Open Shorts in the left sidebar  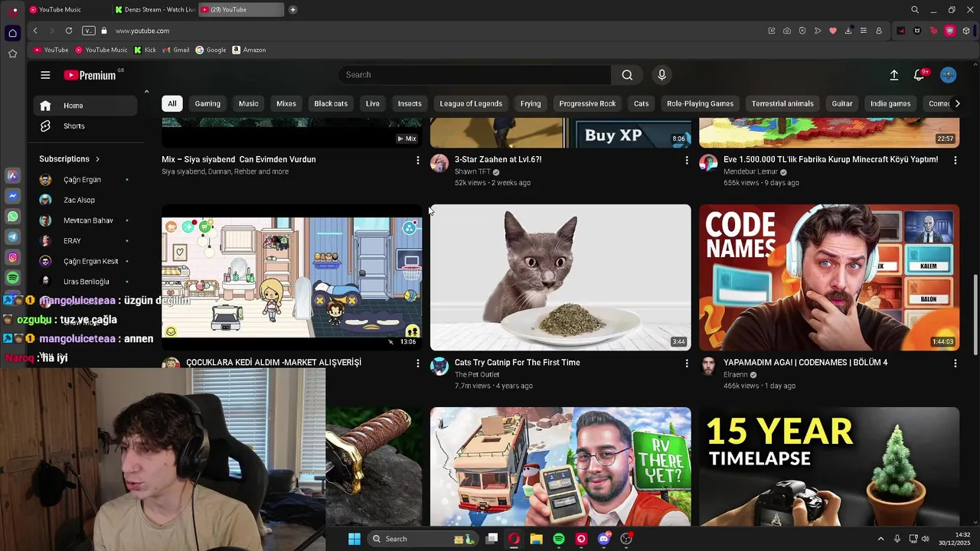(84, 126)
